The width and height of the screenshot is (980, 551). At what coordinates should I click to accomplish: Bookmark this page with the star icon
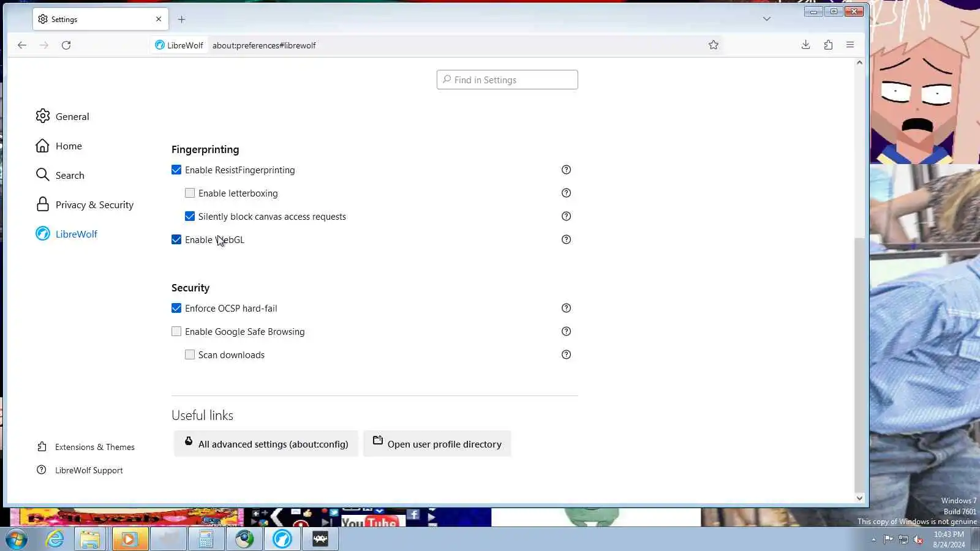714,45
